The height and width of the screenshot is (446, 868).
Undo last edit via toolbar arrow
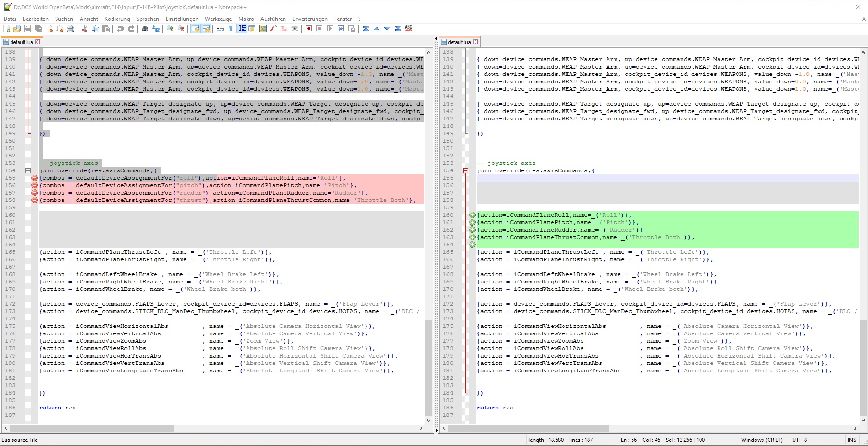pyautogui.click(x=120, y=29)
